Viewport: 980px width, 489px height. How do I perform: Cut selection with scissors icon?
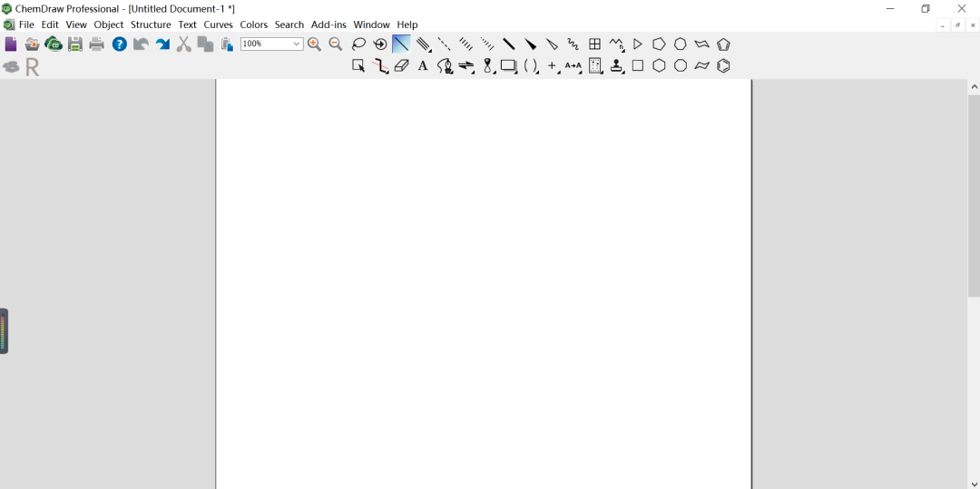click(x=183, y=44)
